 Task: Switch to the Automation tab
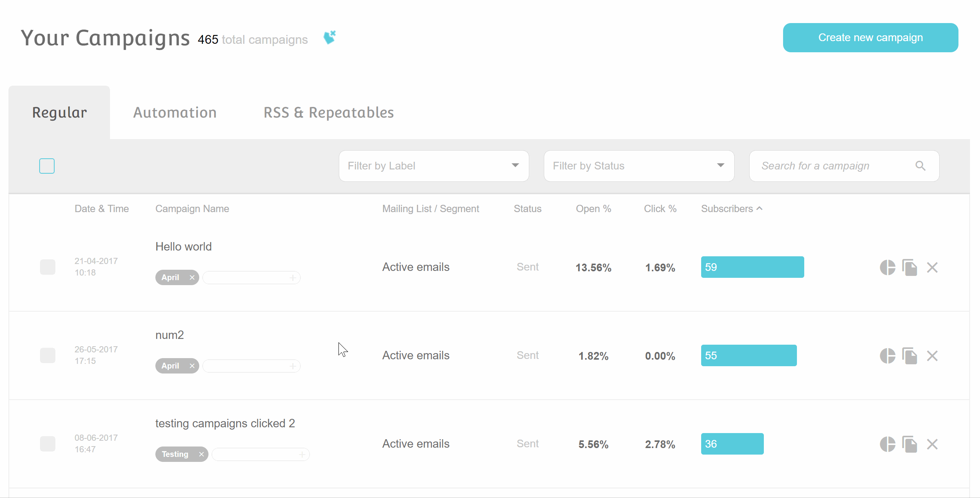tap(175, 113)
